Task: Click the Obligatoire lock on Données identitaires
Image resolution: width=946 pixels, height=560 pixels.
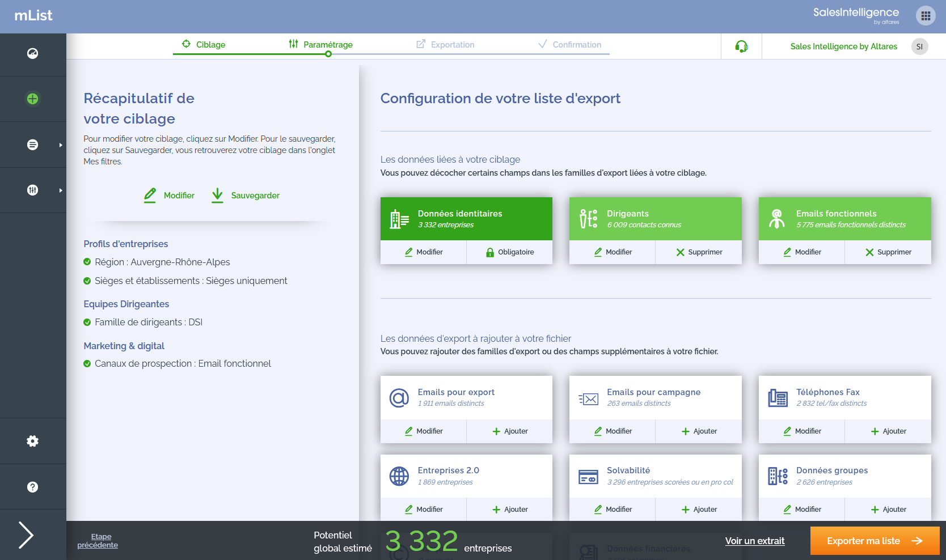Action: point(510,252)
